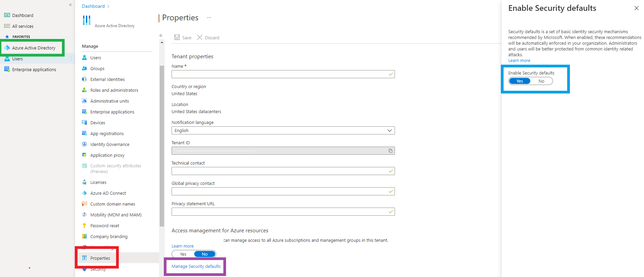Select Company branding in Manage menu

pyautogui.click(x=109, y=236)
